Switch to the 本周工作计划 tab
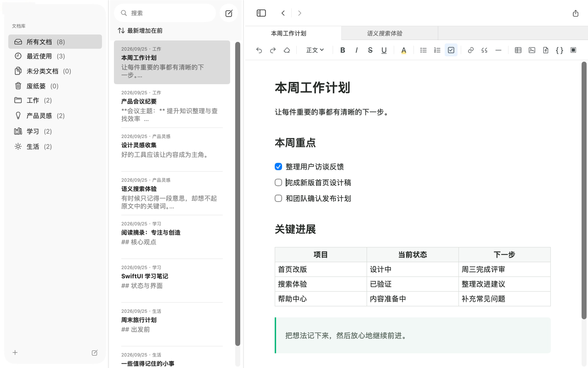This screenshot has height=368, width=588. coord(293,33)
